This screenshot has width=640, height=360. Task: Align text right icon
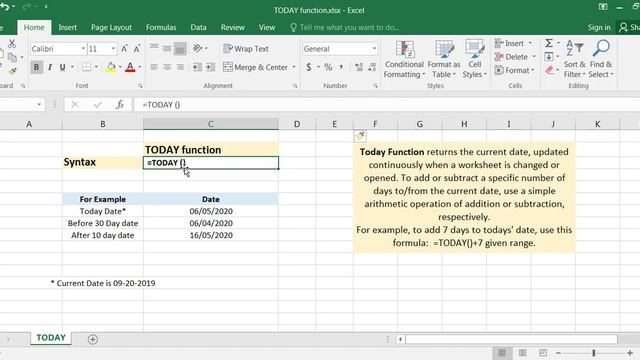coord(180,67)
